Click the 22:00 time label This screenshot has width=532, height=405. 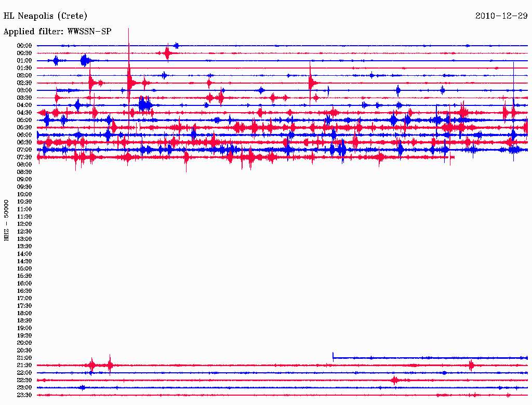pos(24,373)
